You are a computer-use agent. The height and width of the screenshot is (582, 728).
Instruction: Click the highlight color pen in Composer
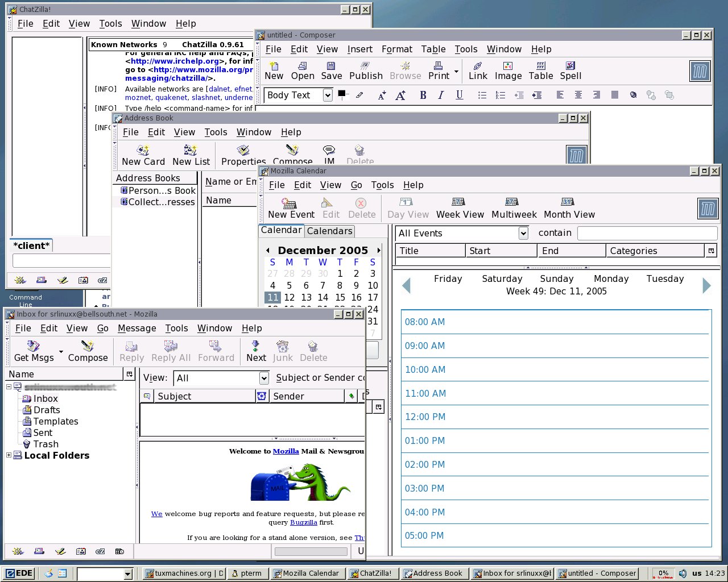pyautogui.click(x=359, y=95)
